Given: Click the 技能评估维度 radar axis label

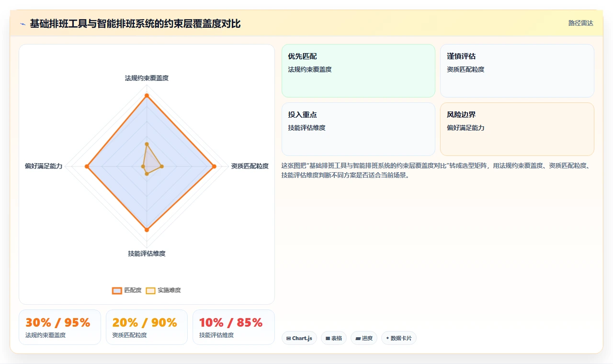Looking at the screenshot, I should tap(147, 254).
